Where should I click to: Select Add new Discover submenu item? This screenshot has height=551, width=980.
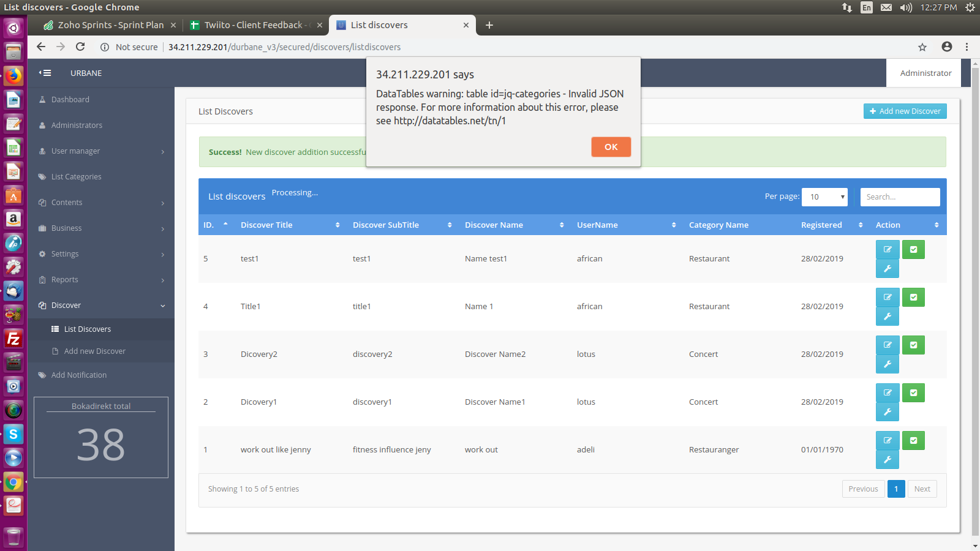click(x=101, y=351)
